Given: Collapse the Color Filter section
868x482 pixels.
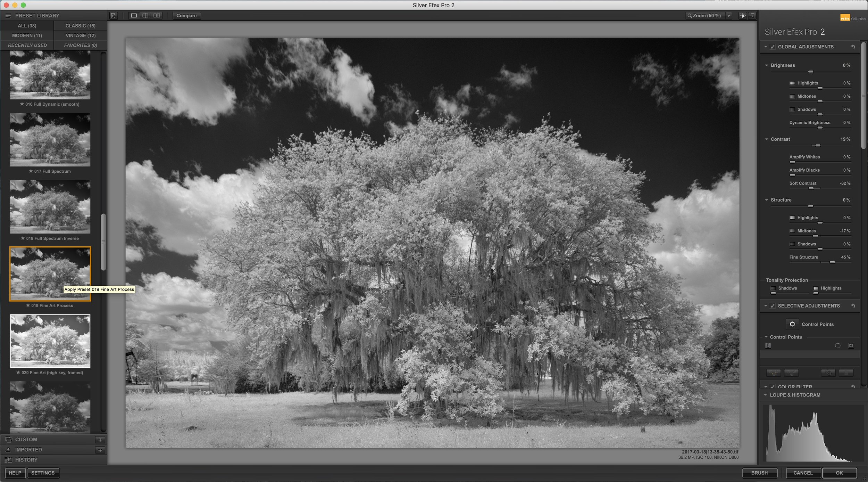Looking at the screenshot, I should (766, 386).
